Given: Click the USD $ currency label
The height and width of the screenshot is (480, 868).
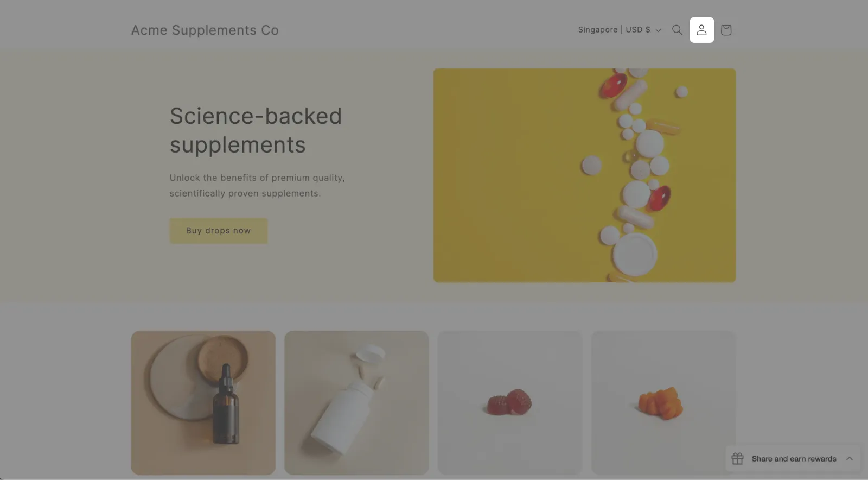Looking at the screenshot, I should 638,30.
